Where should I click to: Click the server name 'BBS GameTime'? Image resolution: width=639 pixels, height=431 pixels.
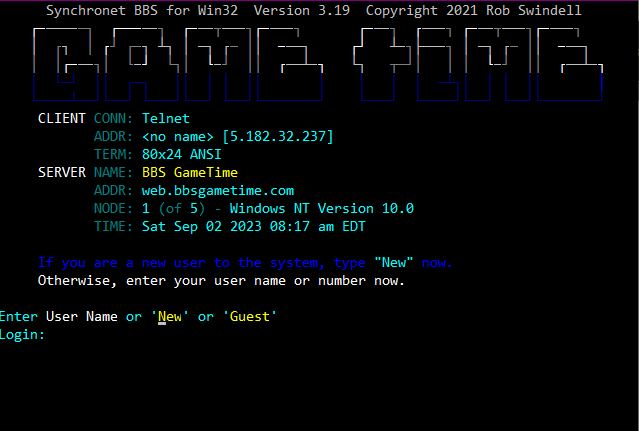189,172
